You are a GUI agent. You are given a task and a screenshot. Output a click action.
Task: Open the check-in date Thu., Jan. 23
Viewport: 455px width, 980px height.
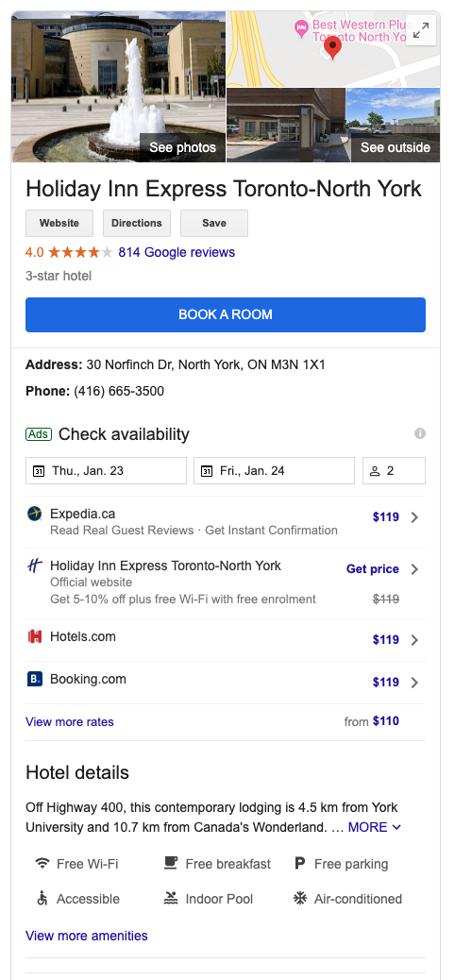pos(107,470)
